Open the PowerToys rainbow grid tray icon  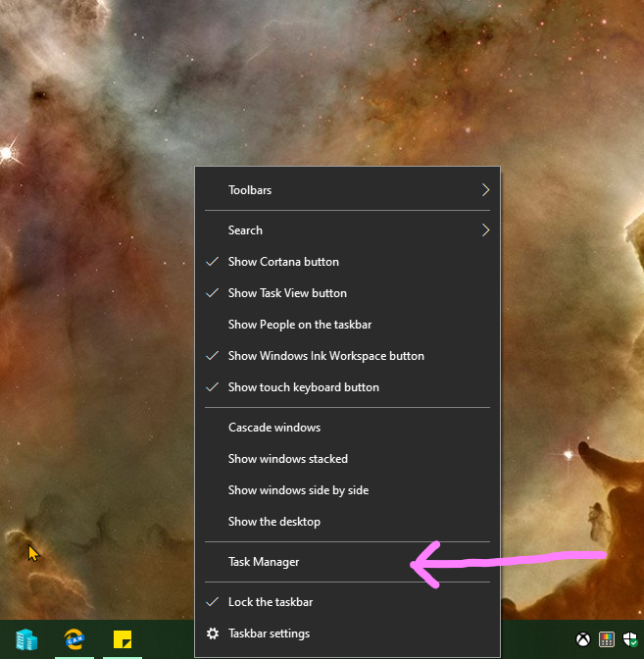point(606,639)
